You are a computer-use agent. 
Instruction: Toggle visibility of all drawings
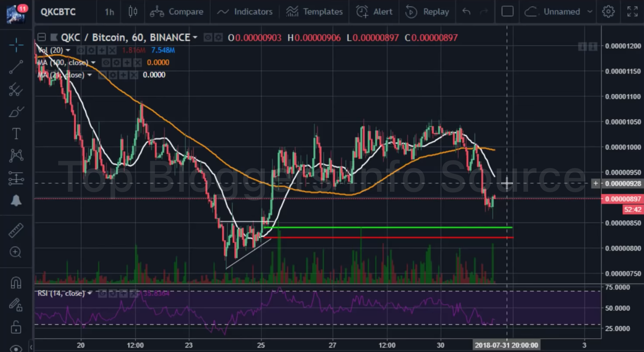tap(16, 348)
